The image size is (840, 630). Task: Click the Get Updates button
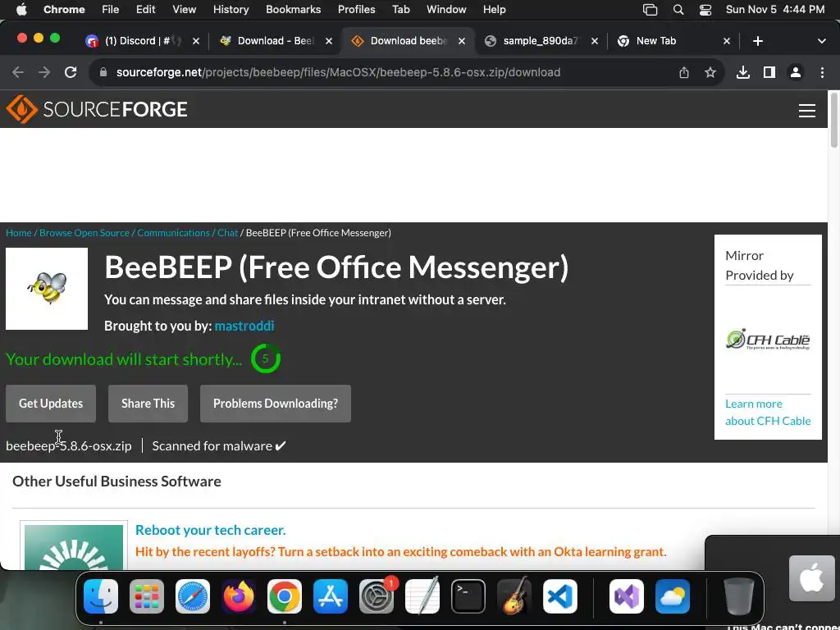[x=51, y=404]
